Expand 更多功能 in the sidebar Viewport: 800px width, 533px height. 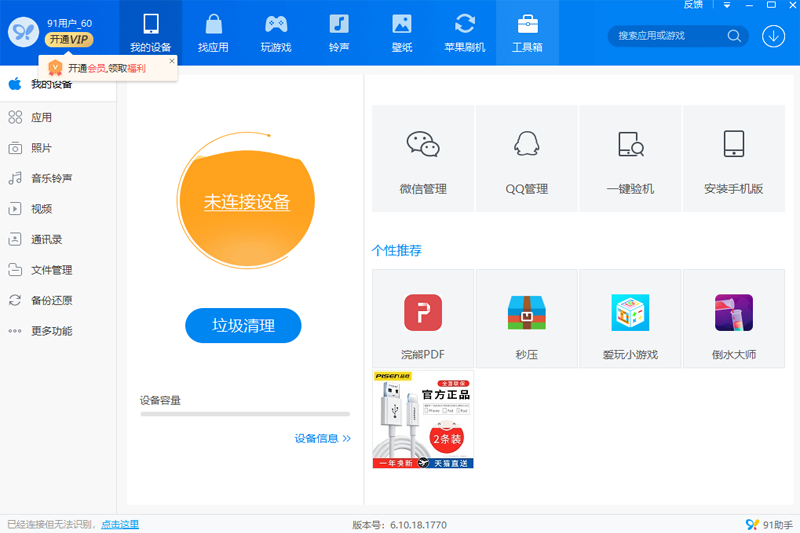pyautogui.click(x=51, y=331)
